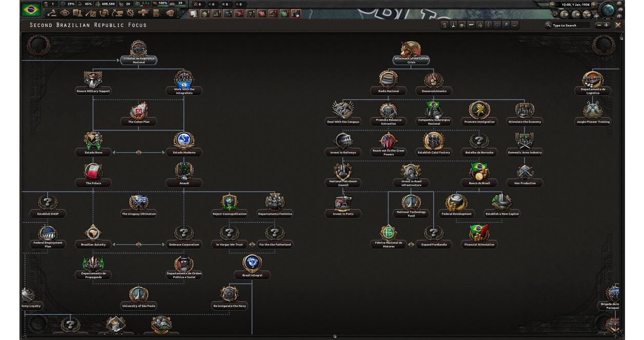Open the Brazilian flag politics view
Screen dimensions: 644x340
31,10
